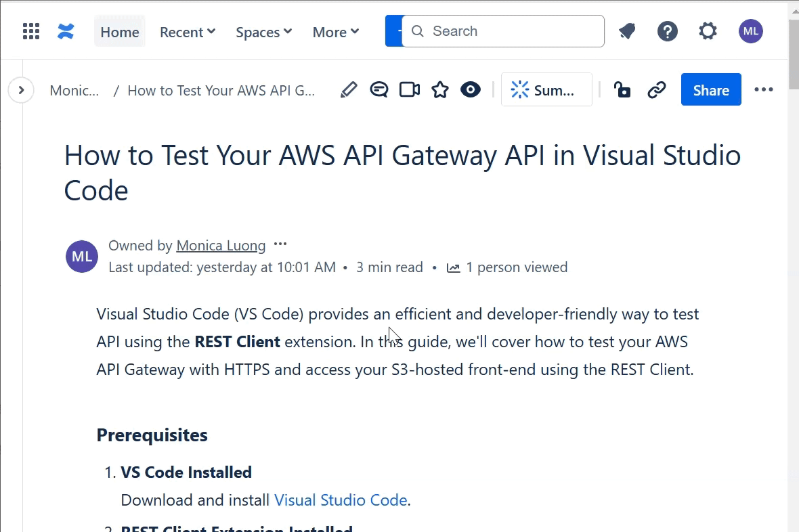This screenshot has height=532, width=799.
Task: Go to the Home tab
Action: [120, 32]
